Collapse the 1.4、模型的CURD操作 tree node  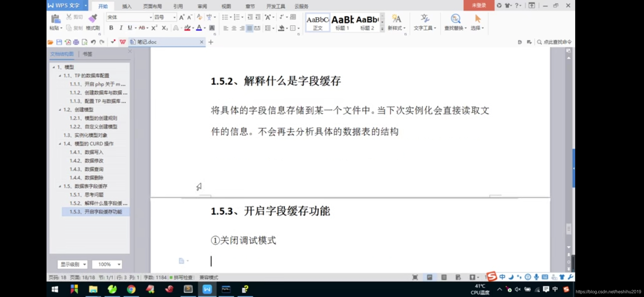pos(60,144)
